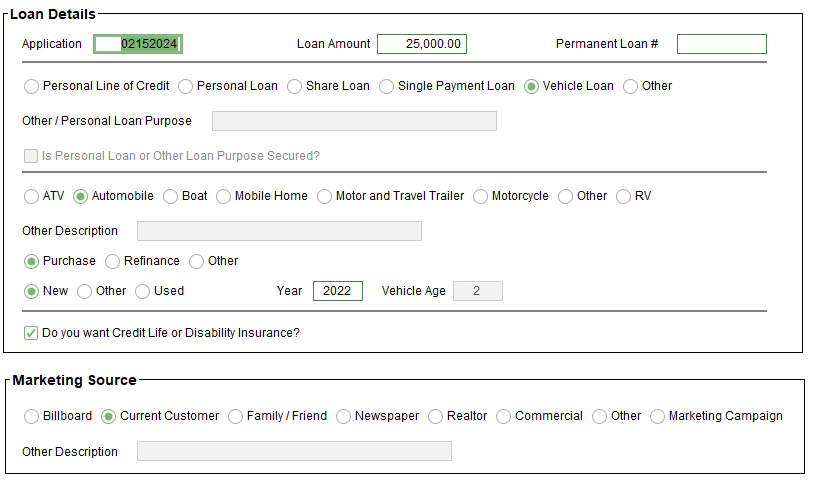Image resolution: width=813 pixels, height=484 pixels.
Task: Select Motorcycle as vehicle type
Action: pyautogui.click(x=481, y=196)
